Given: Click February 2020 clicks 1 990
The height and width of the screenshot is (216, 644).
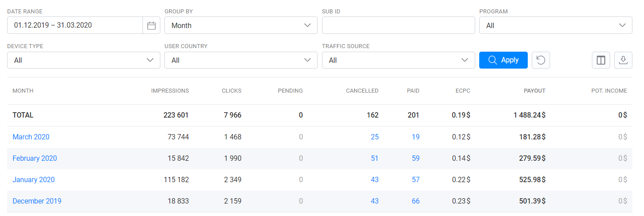Looking at the screenshot, I should (x=232, y=159).
